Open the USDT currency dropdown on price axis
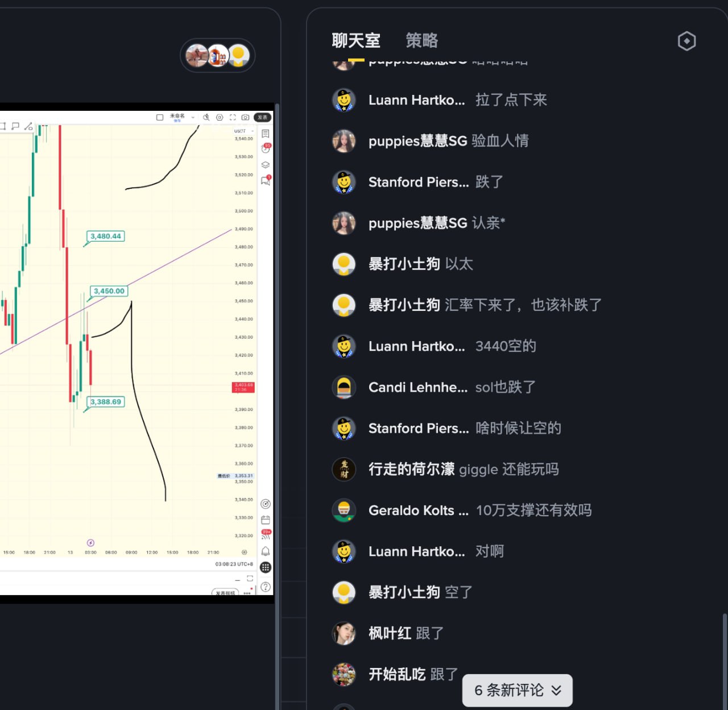Screen dimensions: 728x710 point(243,131)
